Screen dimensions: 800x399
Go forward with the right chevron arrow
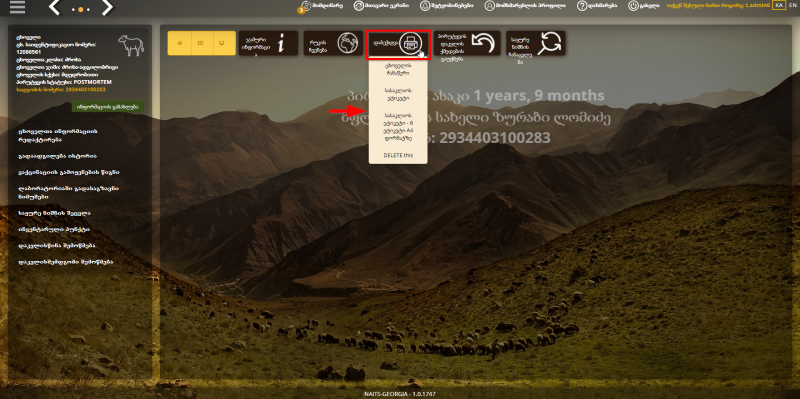pyautogui.click(x=107, y=7)
